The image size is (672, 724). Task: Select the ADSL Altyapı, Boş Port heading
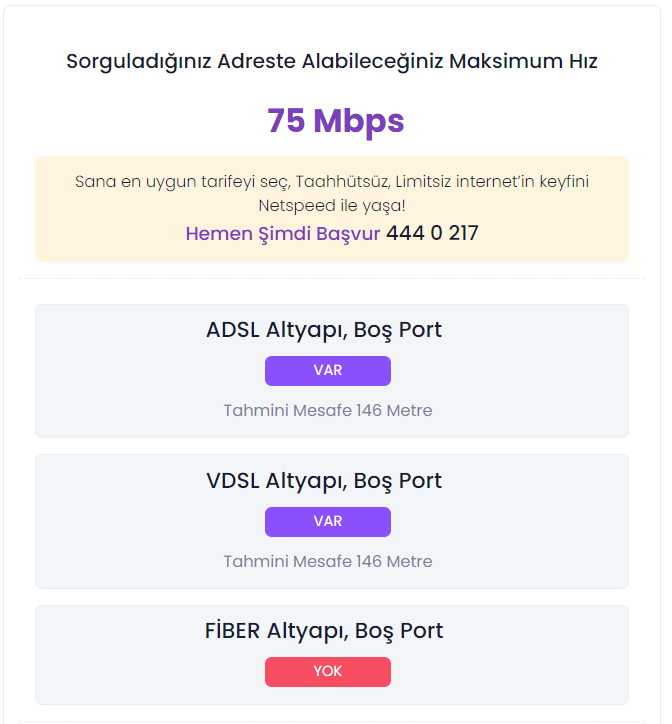(x=324, y=330)
